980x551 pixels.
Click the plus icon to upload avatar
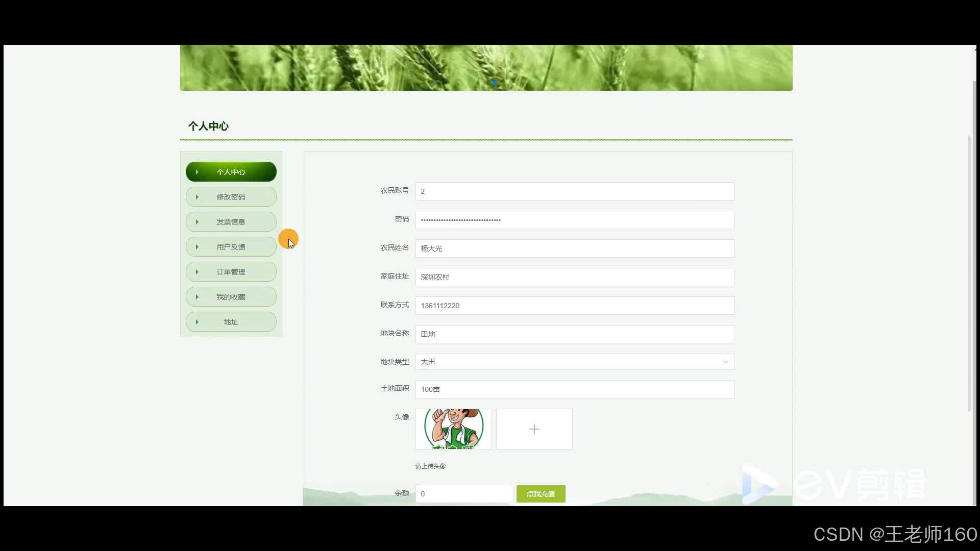click(534, 429)
